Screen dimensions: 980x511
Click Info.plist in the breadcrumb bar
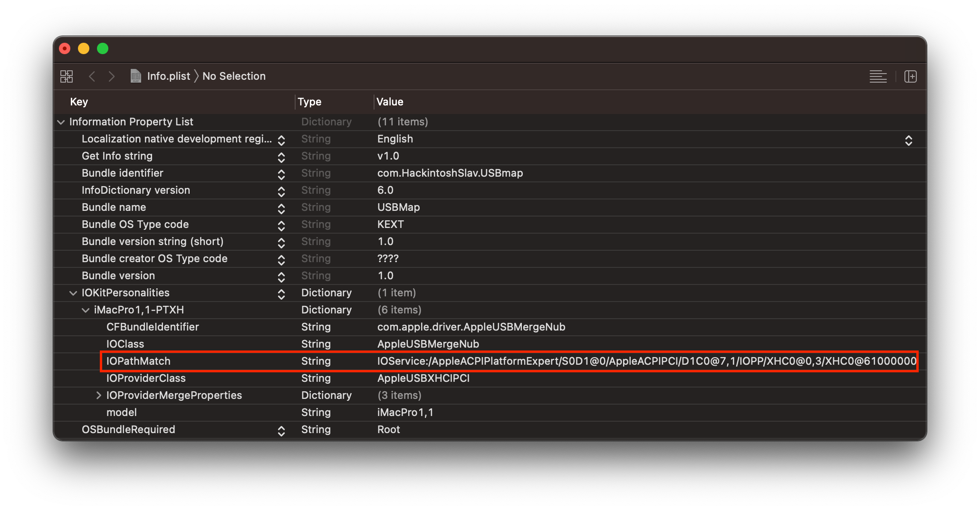pos(168,76)
